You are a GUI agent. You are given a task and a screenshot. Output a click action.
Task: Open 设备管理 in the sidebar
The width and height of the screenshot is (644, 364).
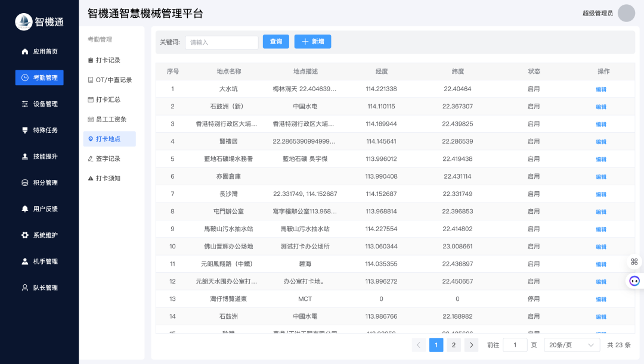pos(39,104)
